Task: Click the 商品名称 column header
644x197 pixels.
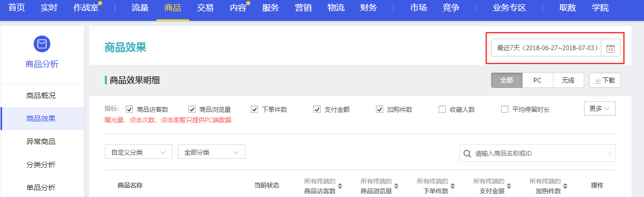Action: coord(130,185)
